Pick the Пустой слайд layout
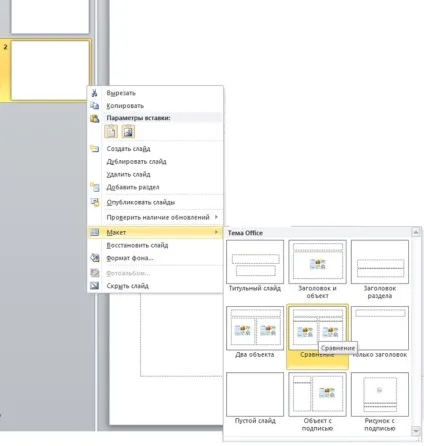The height and width of the screenshot is (446, 424). 255,394
